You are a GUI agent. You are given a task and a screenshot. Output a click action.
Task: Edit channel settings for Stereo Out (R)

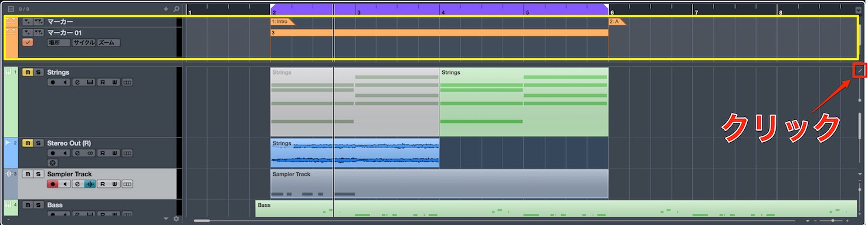pyautogui.click(x=77, y=153)
